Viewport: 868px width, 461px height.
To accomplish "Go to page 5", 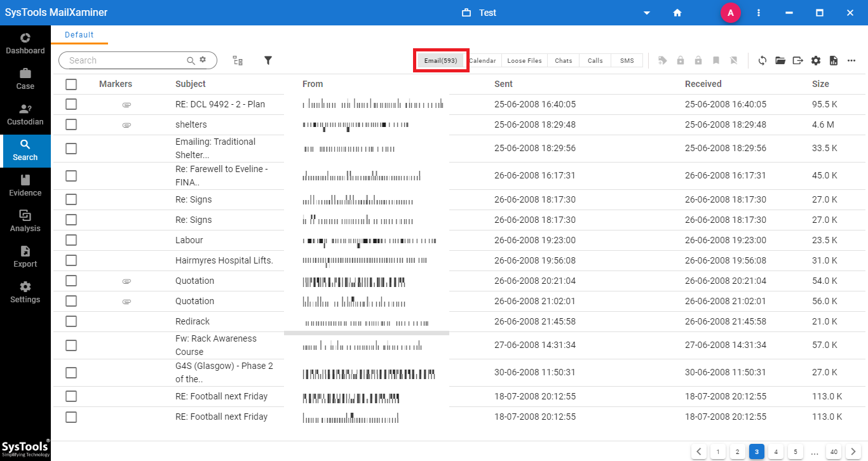I will pos(794,452).
